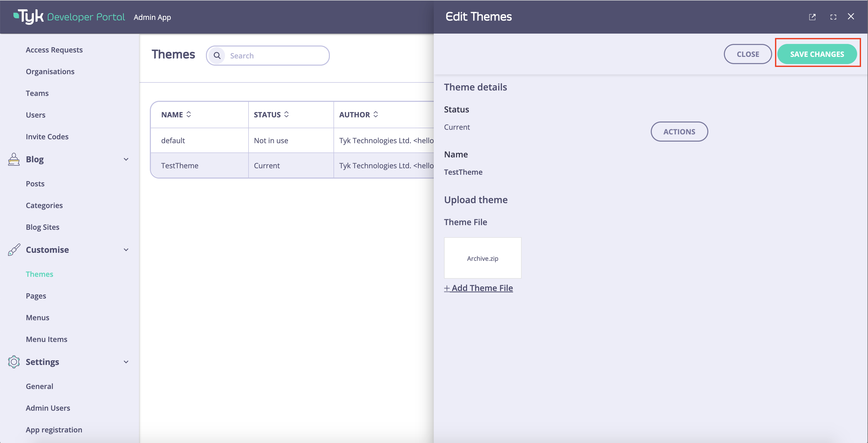Sort the table by the NAME column arrows

coord(189,114)
